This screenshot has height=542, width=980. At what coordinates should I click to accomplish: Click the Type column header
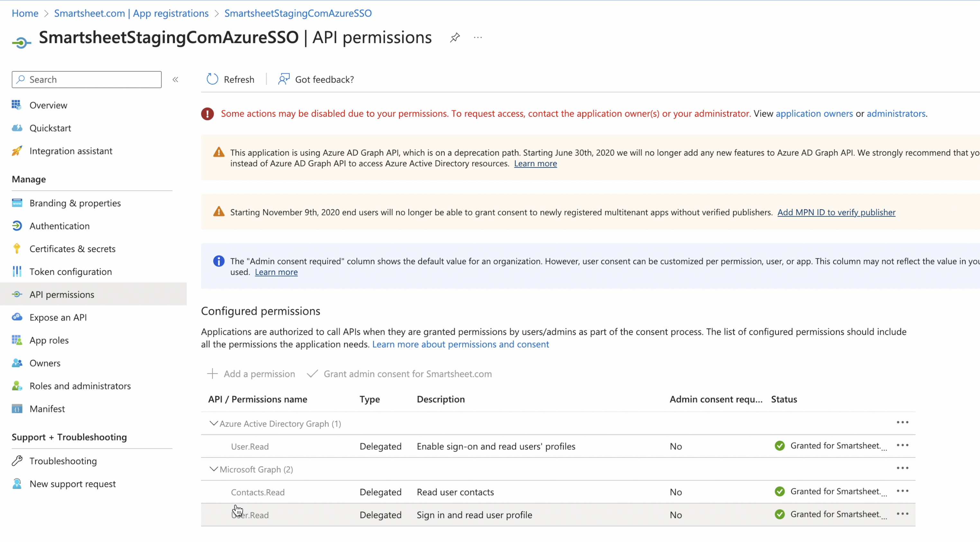point(369,399)
